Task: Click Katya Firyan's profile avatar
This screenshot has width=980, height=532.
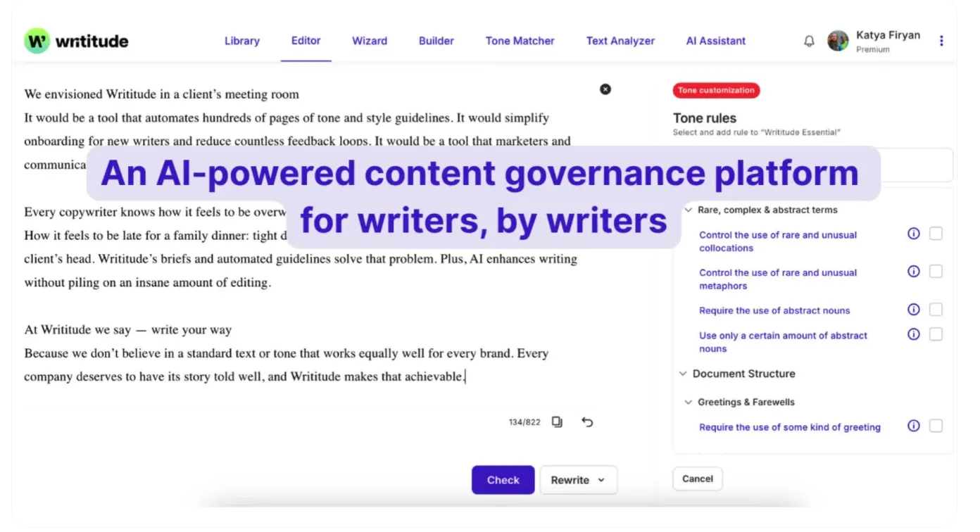Action: click(x=838, y=41)
